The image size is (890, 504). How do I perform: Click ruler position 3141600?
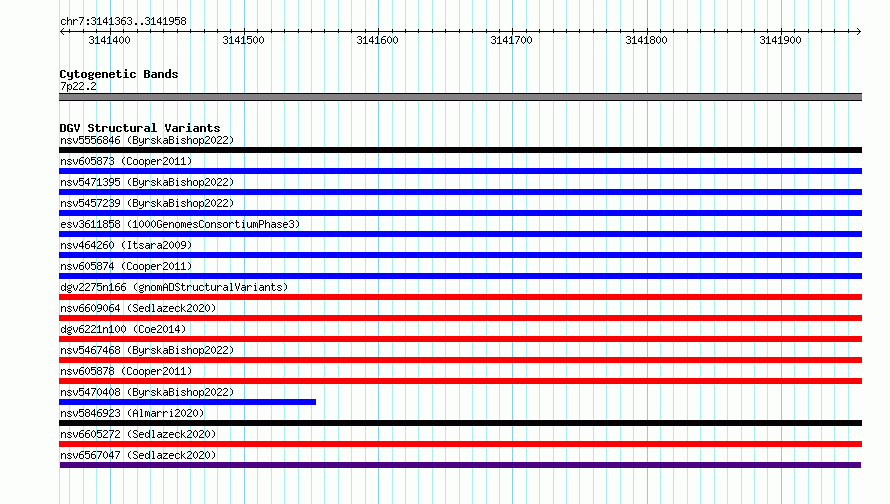377,40
